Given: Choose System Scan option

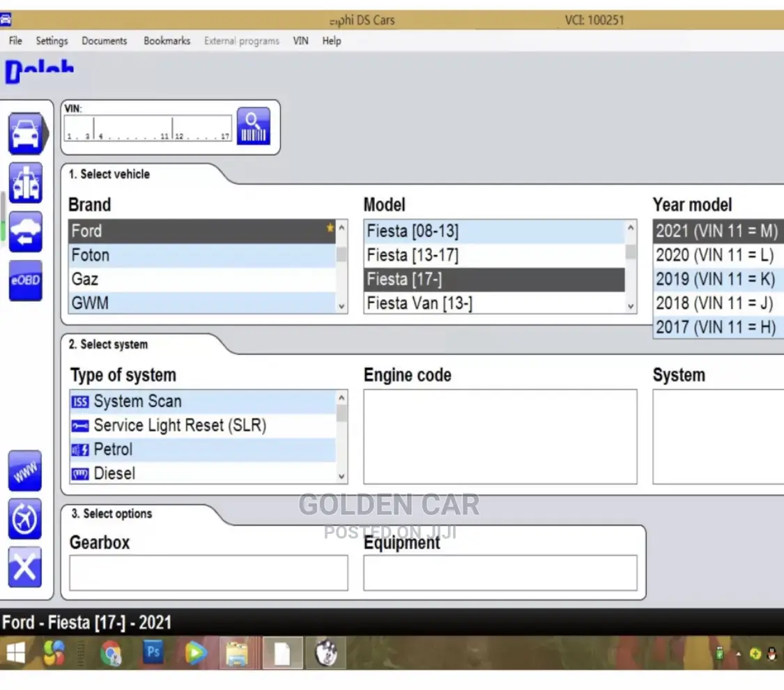Looking at the screenshot, I should click(x=136, y=401).
